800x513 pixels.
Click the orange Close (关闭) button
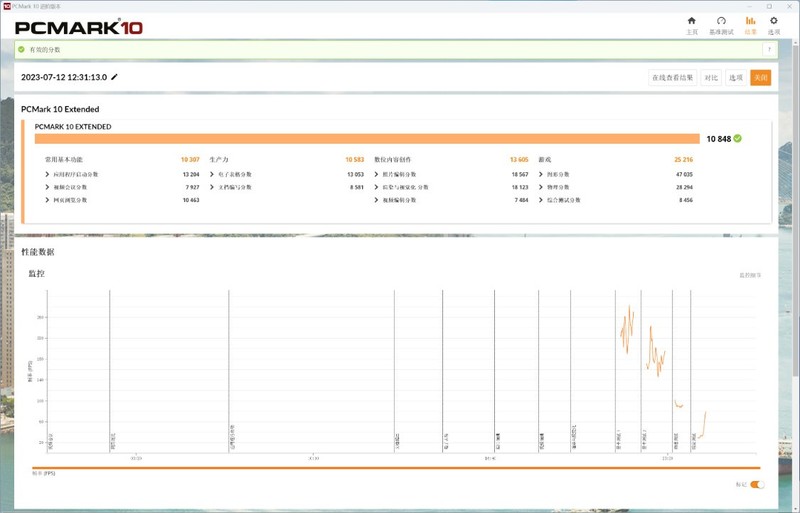pyautogui.click(x=761, y=77)
